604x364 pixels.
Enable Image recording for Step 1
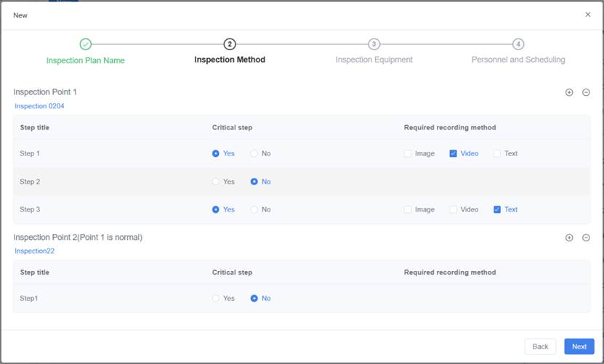coord(408,153)
